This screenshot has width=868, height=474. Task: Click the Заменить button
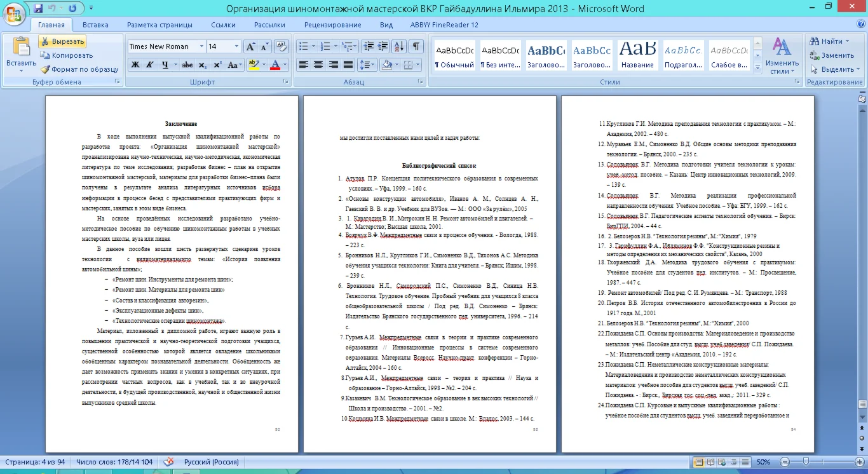[832, 55]
